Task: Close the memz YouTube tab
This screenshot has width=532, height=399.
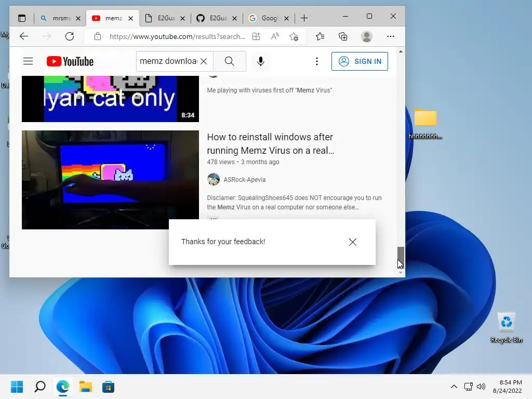Action: point(130,18)
